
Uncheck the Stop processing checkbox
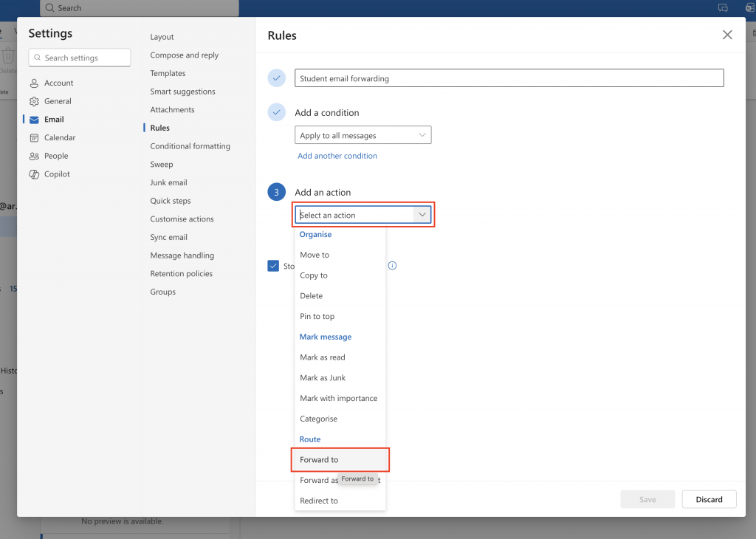[272, 265]
